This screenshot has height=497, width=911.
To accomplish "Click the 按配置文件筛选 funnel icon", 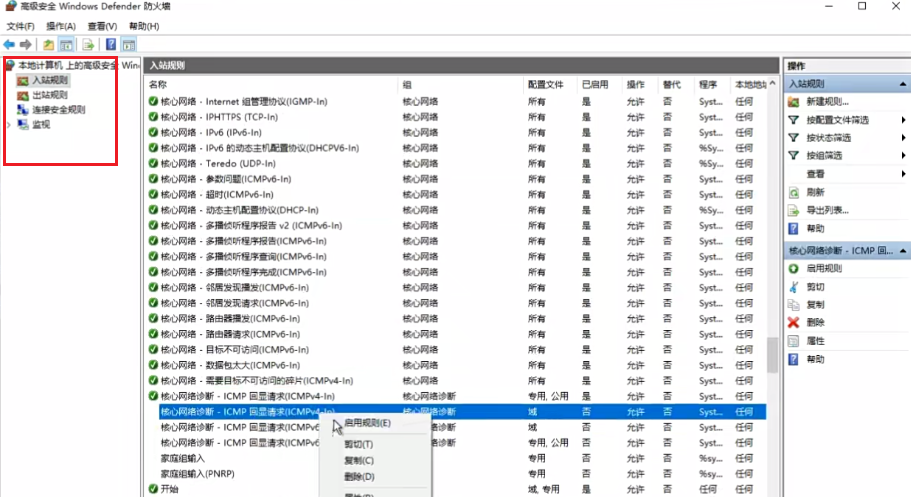I will [x=793, y=120].
